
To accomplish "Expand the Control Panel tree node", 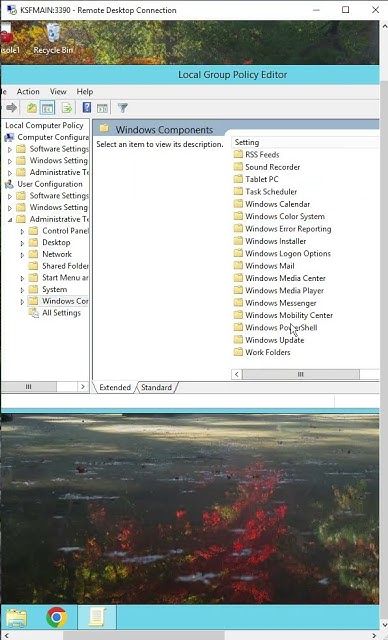I will pos(22,231).
